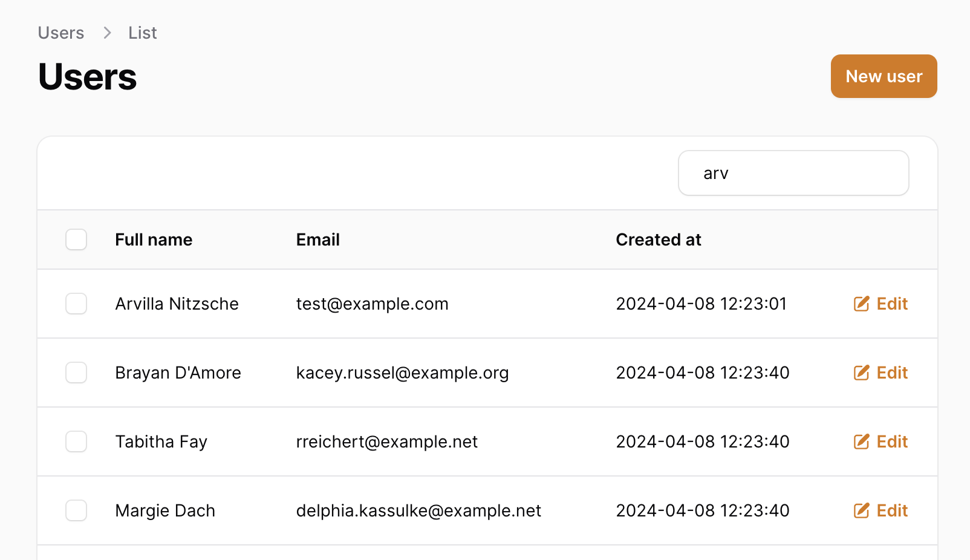Select the Brayan D'Amore row checkbox
The height and width of the screenshot is (560, 970).
pyautogui.click(x=76, y=373)
